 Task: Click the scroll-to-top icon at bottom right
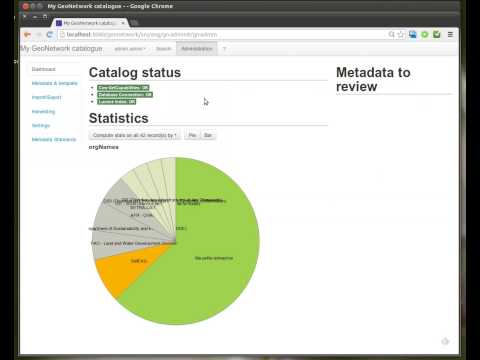click(x=445, y=341)
